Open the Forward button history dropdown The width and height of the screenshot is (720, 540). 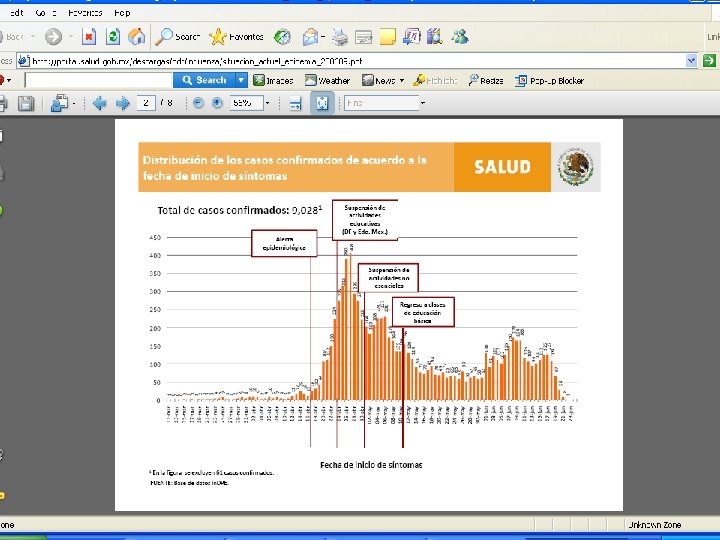pos(71,37)
